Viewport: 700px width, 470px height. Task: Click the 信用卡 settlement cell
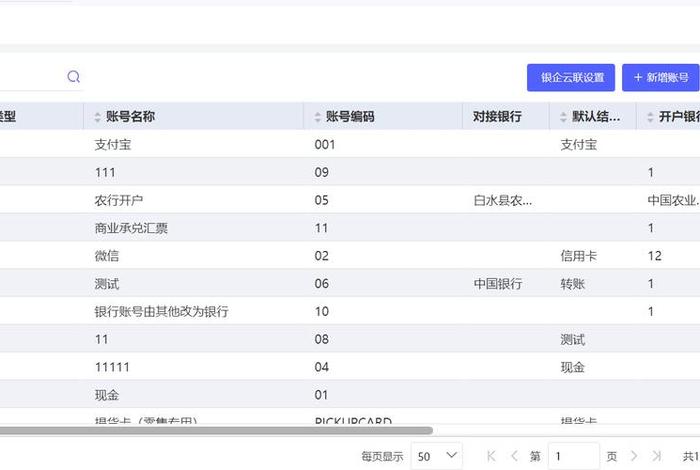click(579, 256)
